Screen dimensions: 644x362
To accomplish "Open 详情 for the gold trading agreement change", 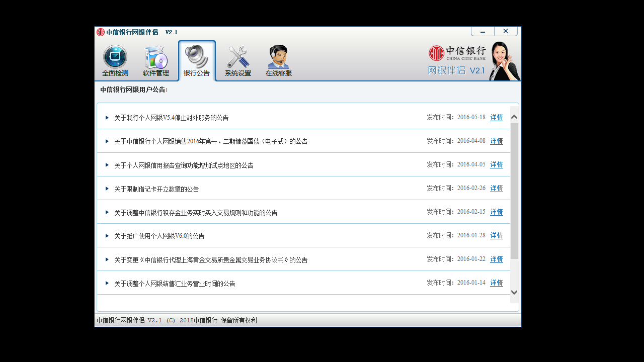I will tap(496, 259).
